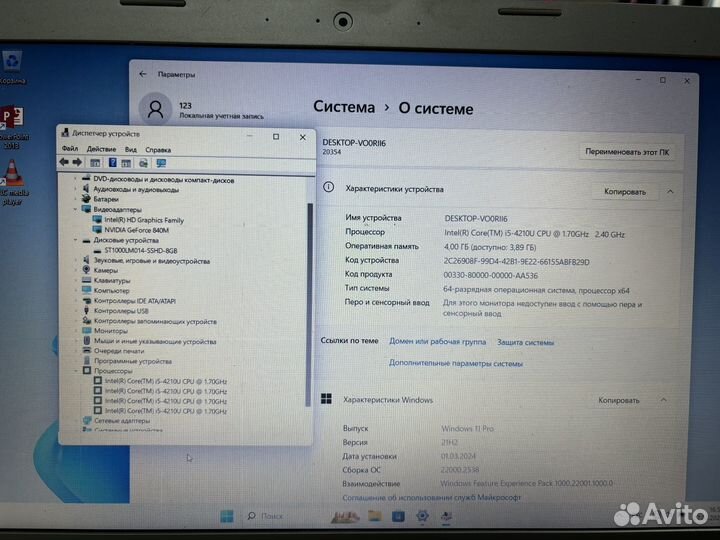Collapse the Процессоры category

coord(75,370)
